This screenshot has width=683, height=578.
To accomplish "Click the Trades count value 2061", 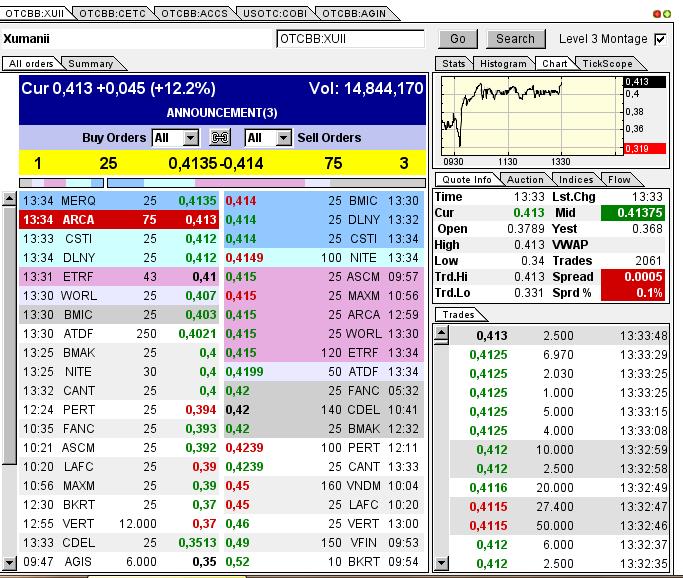I will tap(648, 261).
